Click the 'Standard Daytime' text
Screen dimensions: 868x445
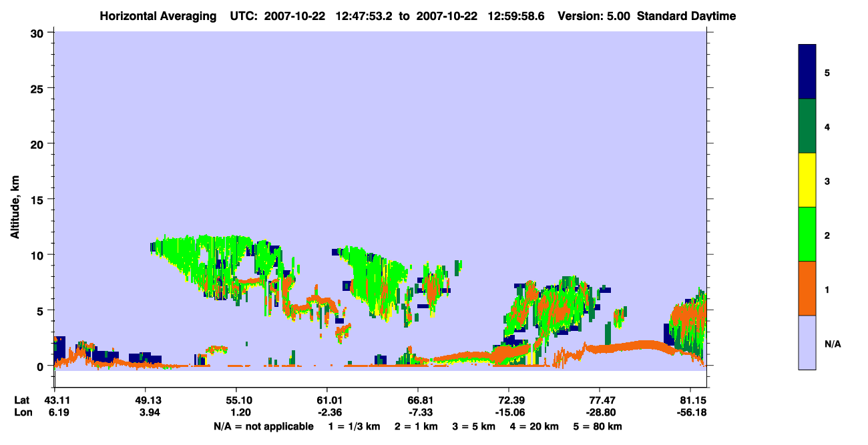tap(686, 16)
